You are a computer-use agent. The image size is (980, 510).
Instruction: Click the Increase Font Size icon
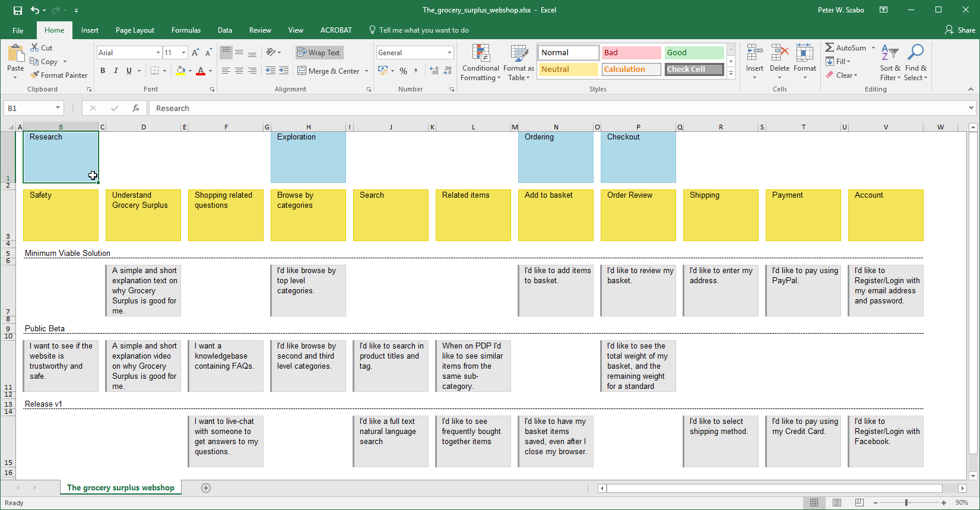point(195,53)
